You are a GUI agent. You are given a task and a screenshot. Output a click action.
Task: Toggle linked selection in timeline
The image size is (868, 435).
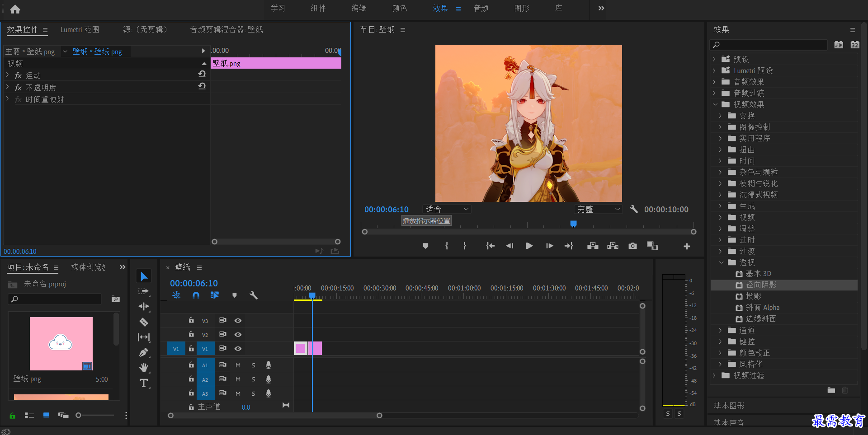pos(215,295)
